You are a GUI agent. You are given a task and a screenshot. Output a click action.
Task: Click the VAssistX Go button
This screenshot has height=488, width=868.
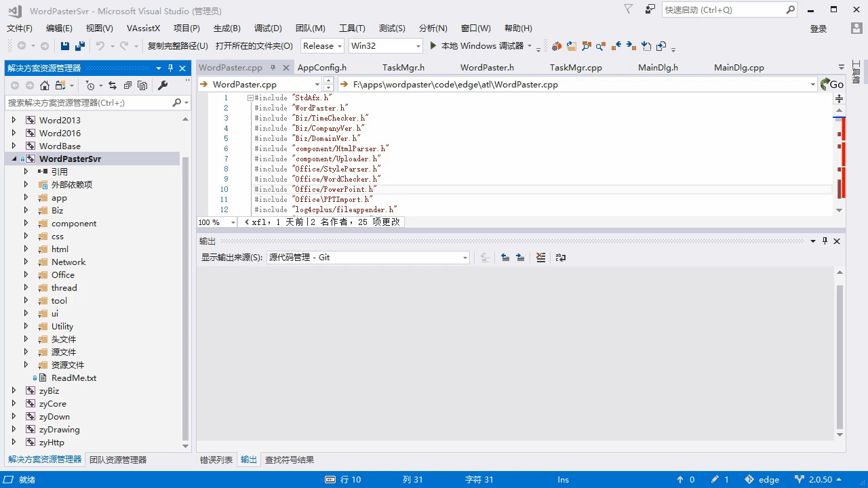(x=831, y=85)
